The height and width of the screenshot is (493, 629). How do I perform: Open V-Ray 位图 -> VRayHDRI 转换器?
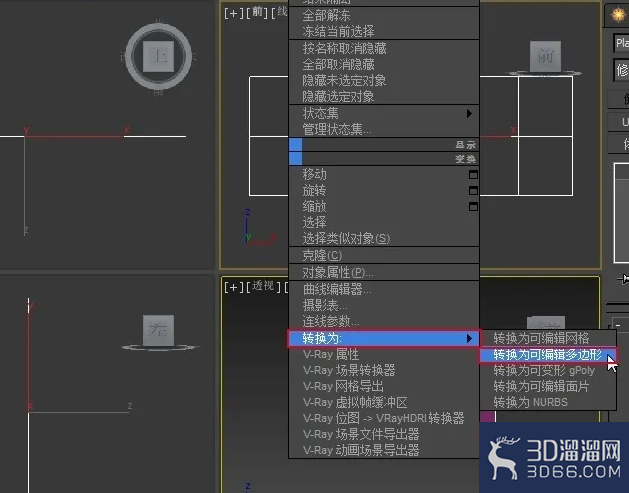tap(384, 418)
